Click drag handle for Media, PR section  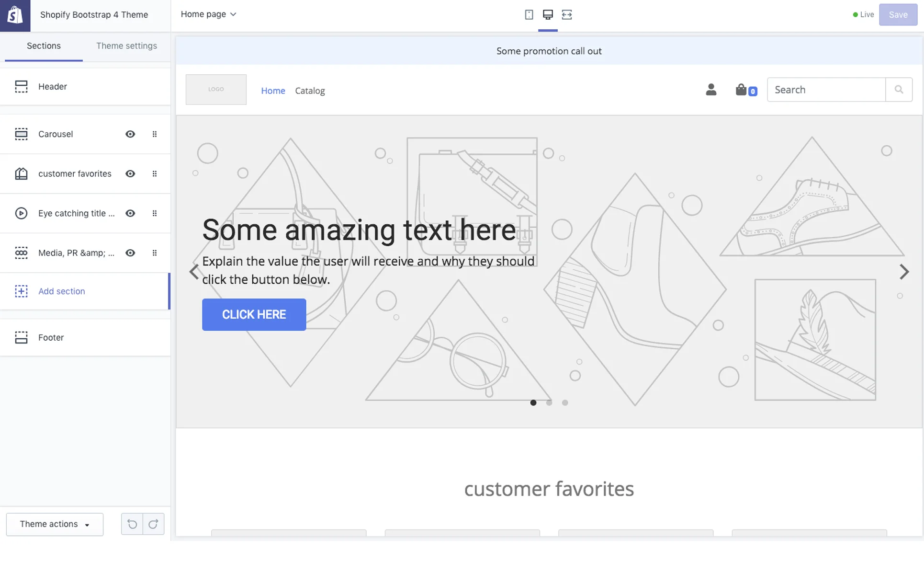pos(154,253)
